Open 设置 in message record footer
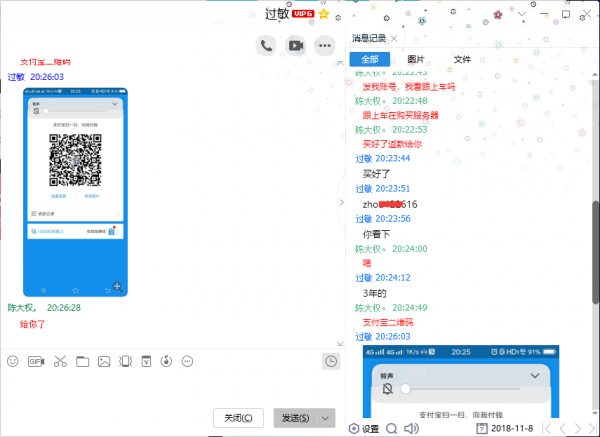Screen dimensions: 600x437 (364, 429)
